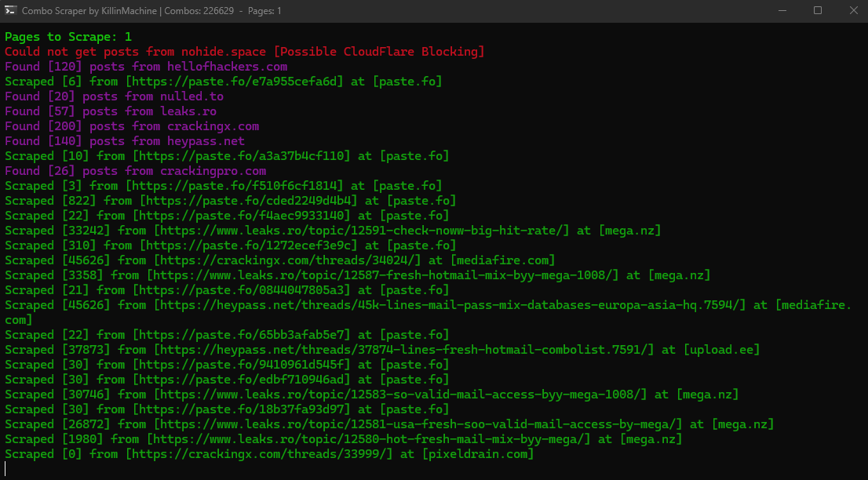Click the scraped count '[30746]'
Viewport: 868px width, 480px height.
coord(86,395)
